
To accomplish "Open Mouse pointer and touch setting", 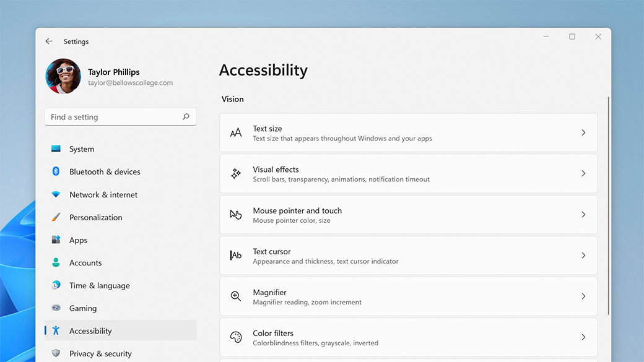I will [408, 214].
